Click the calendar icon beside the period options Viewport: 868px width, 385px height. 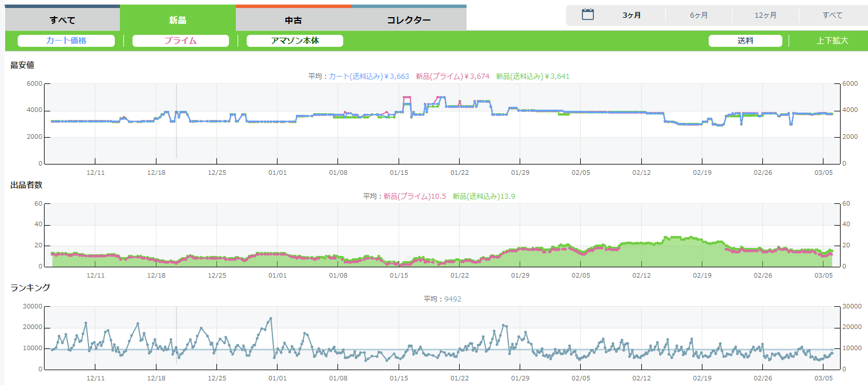[588, 15]
